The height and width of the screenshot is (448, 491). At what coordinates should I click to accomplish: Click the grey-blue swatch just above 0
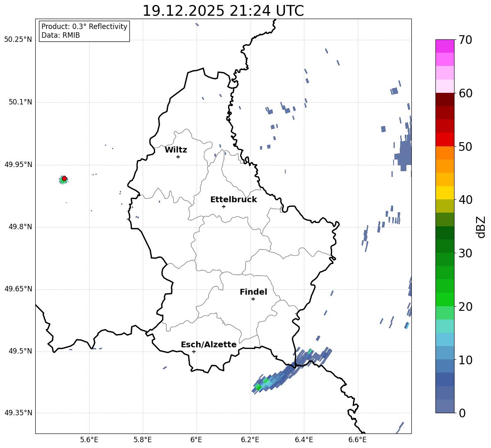(x=445, y=406)
